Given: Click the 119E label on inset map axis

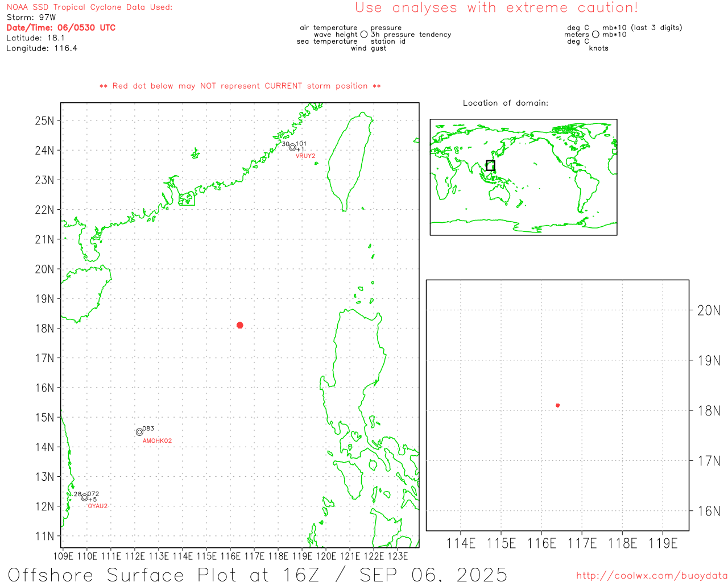Looking at the screenshot, I should tap(663, 543).
